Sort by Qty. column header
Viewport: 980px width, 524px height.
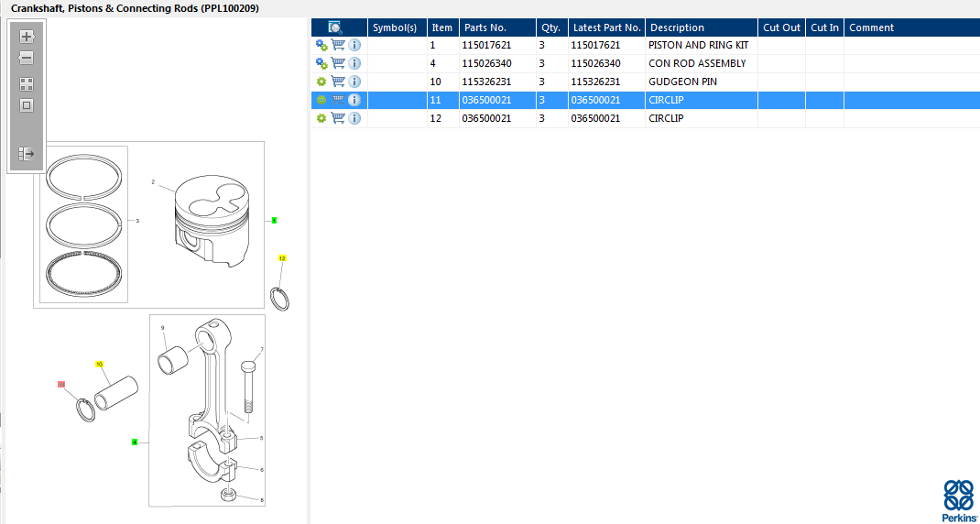(x=551, y=27)
